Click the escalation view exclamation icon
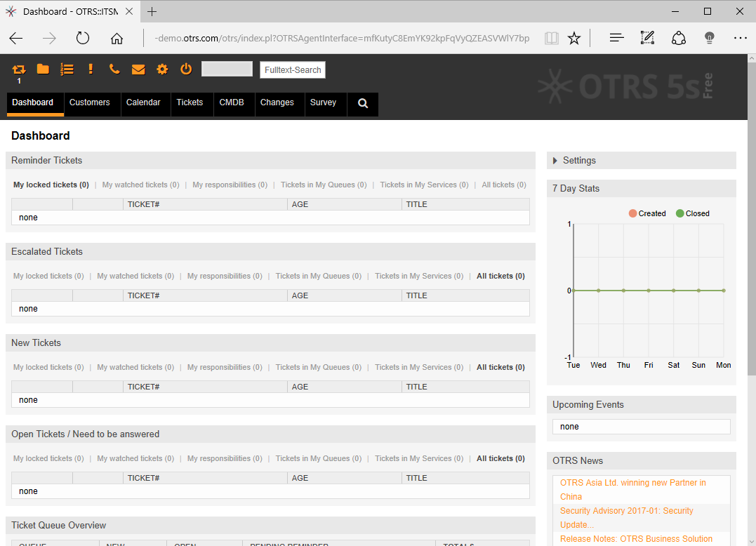 pyautogui.click(x=91, y=69)
